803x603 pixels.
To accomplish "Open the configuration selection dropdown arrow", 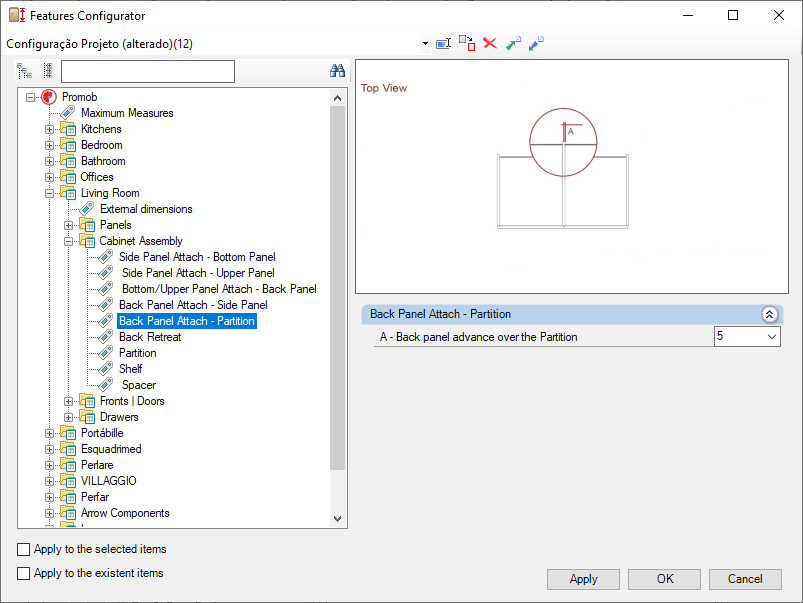I will [425, 44].
